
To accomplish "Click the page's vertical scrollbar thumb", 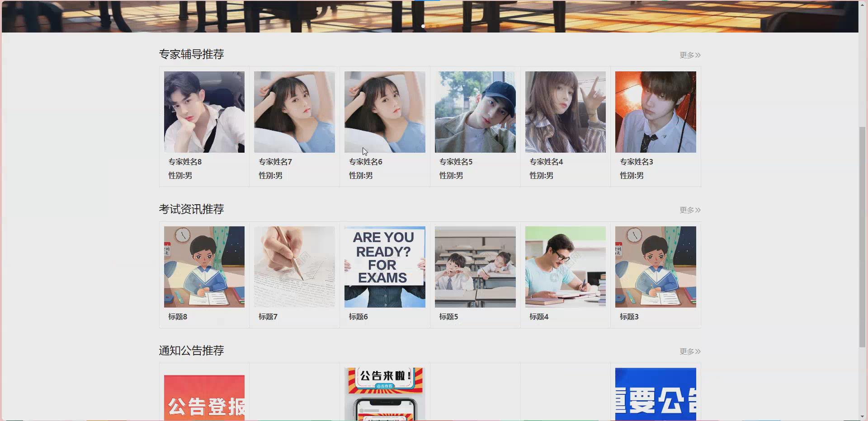I will 863,237.
